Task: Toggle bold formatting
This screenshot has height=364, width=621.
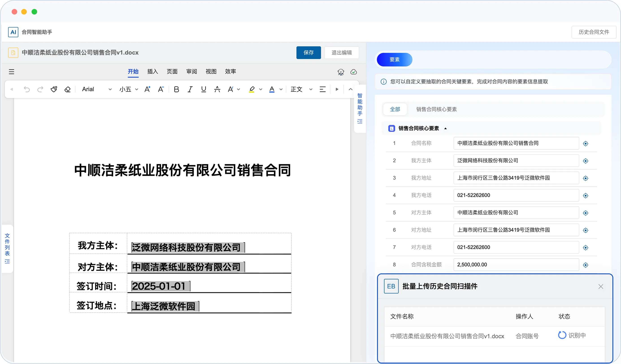Action: coord(176,89)
